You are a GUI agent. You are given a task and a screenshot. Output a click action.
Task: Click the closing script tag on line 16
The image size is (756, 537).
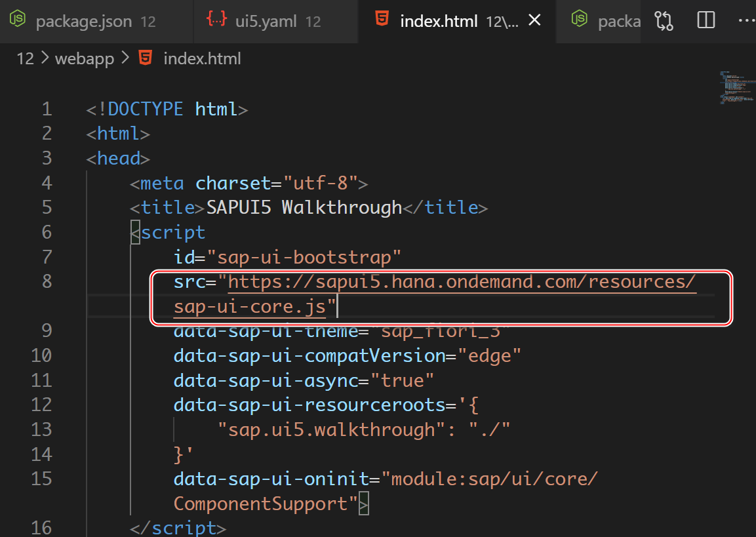pos(178,529)
